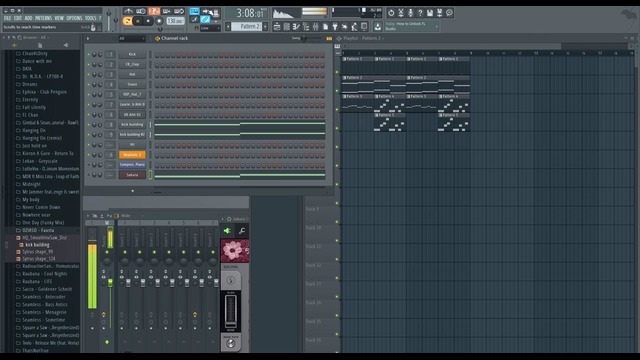Open the mixer view icon
Screen dimensions: 640x360
316,27
